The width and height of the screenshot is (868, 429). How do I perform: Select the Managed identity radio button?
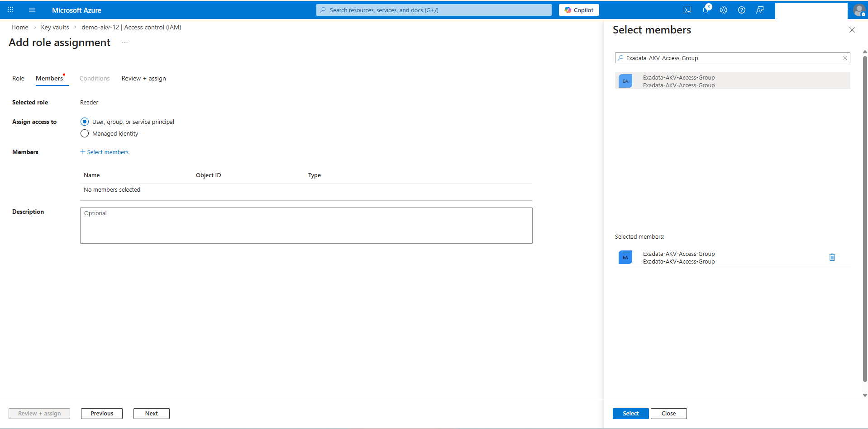coord(85,133)
